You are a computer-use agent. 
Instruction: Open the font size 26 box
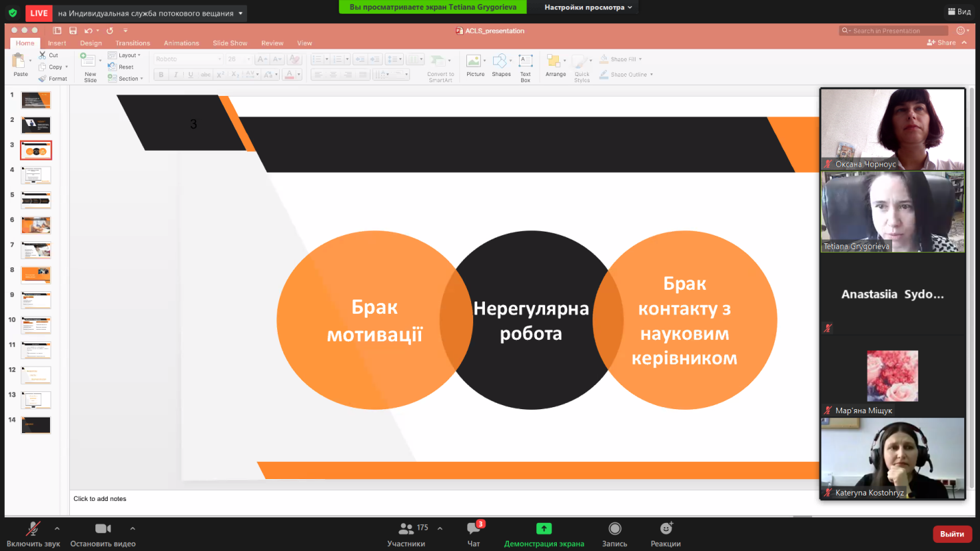pyautogui.click(x=239, y=60)
